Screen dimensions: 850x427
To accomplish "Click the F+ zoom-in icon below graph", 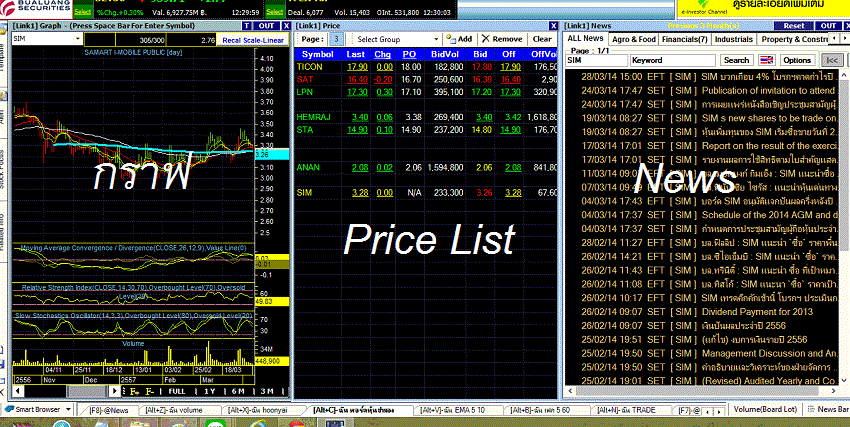I will tap(135, 391).
